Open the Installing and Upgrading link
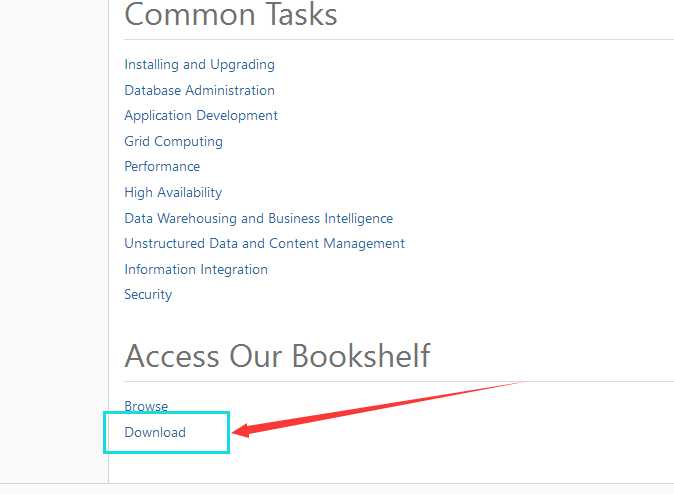Viewport: 674px width, 494px height. [x=199, y=64]
